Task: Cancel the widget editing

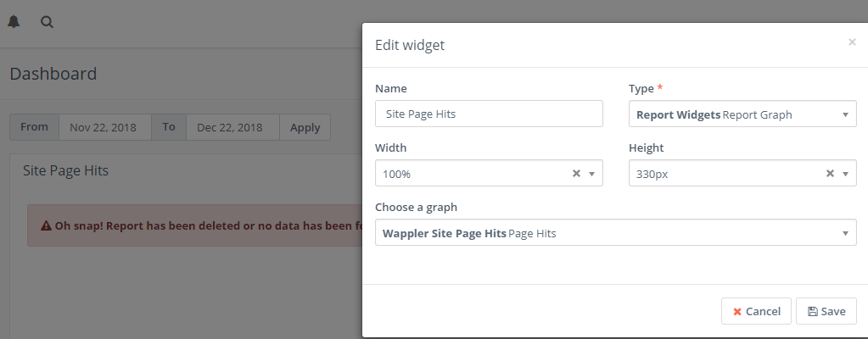Action: coord(756,311)
